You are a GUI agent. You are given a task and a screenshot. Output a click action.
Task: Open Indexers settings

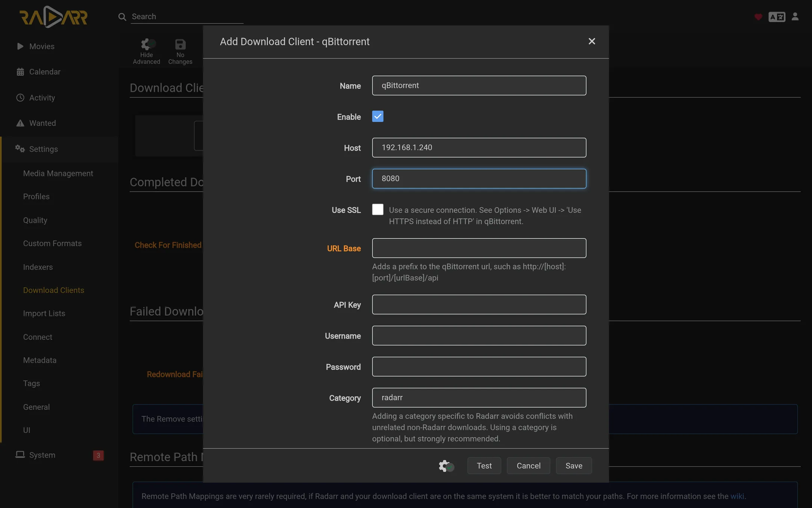tap(38, 267)
